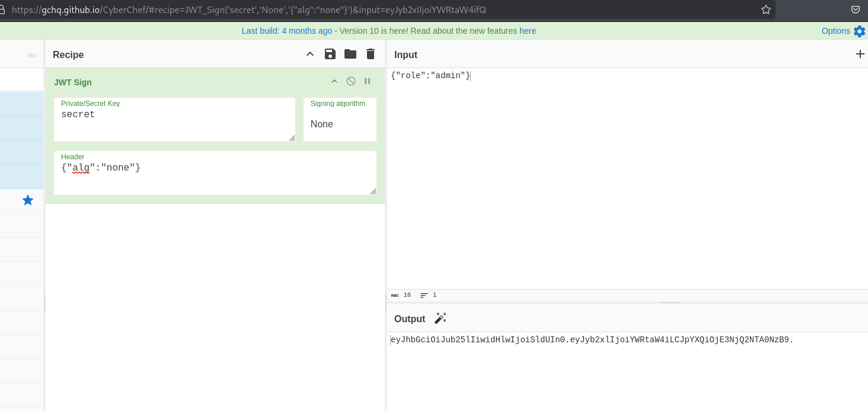Save the current recipe

[x=330, y=54]
